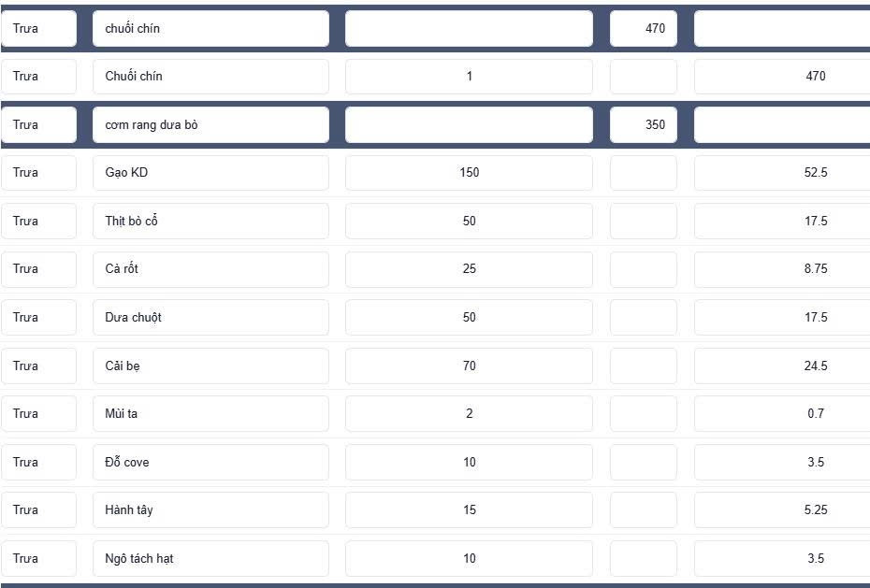
Task: Click the 'Ngô tách hạt' ingredient field
Action: coord(210,559)
